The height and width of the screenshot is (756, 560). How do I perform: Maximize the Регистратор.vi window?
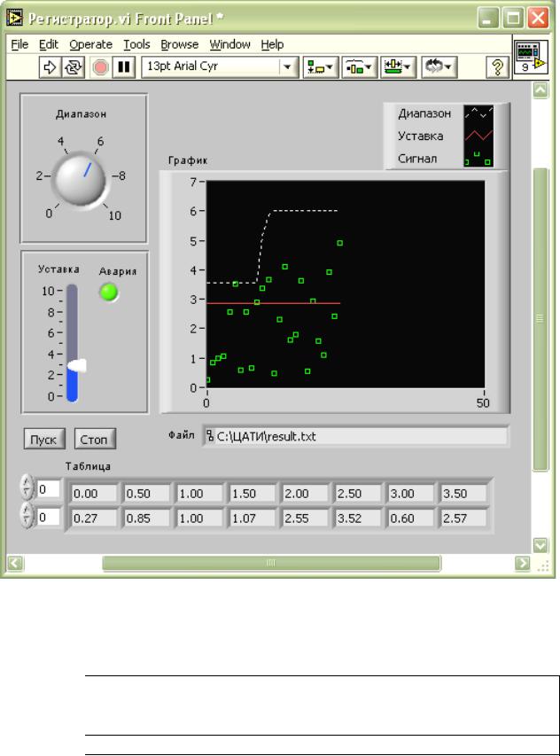[513, 19]
